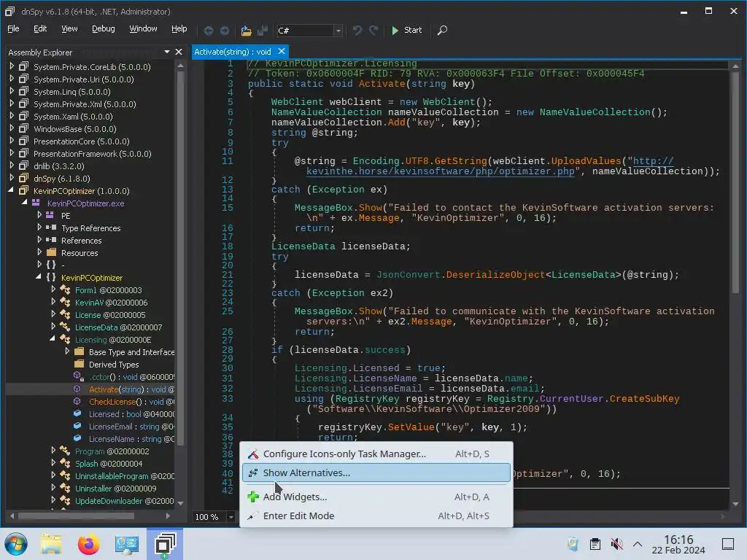
Task: Expand the System.Linq assembly node
Action: [12, 91]
